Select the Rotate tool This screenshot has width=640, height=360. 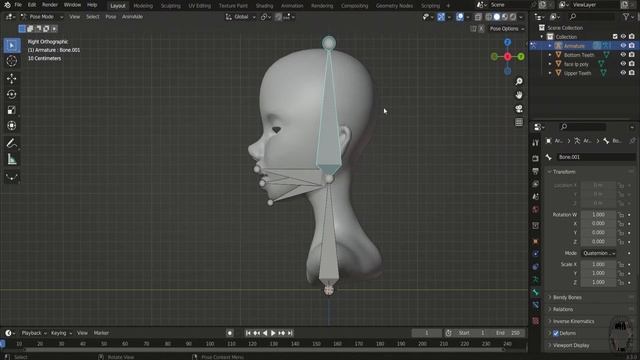11,94
